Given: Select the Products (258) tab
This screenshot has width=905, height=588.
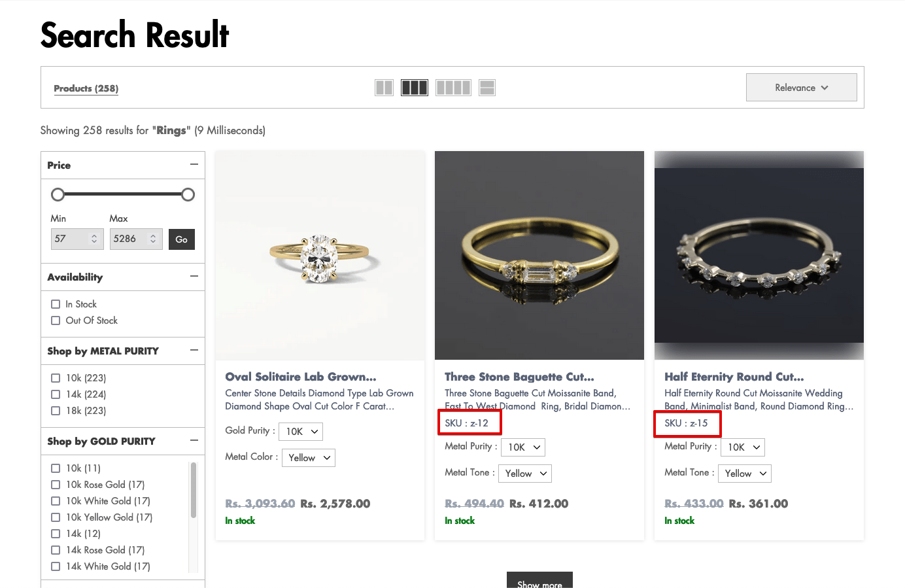Looking at the screenshot, I should click(x=86, y=88).
